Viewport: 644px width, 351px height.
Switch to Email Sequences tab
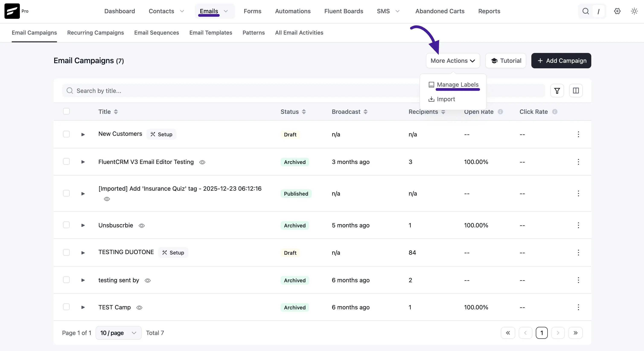(156, 32)
